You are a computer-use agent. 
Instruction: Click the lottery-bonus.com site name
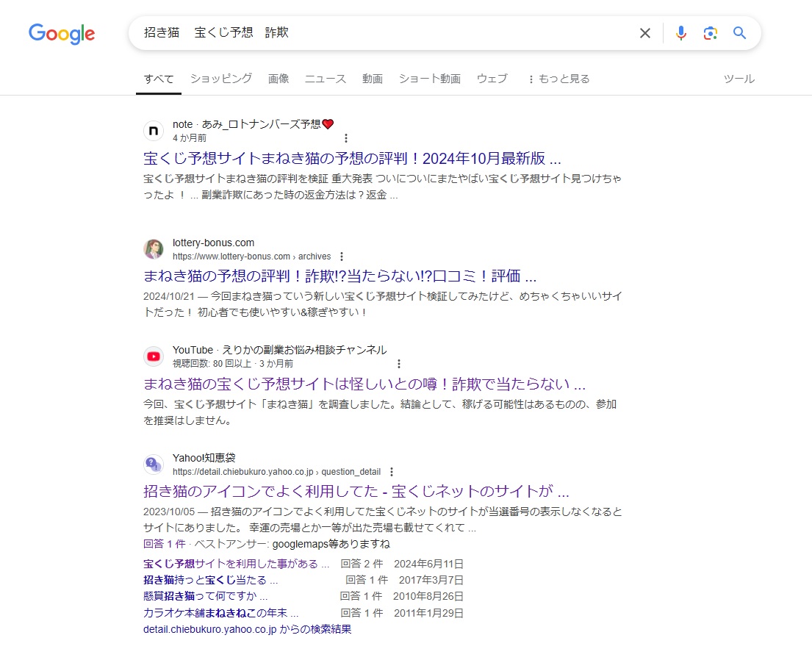pos(213,243)
